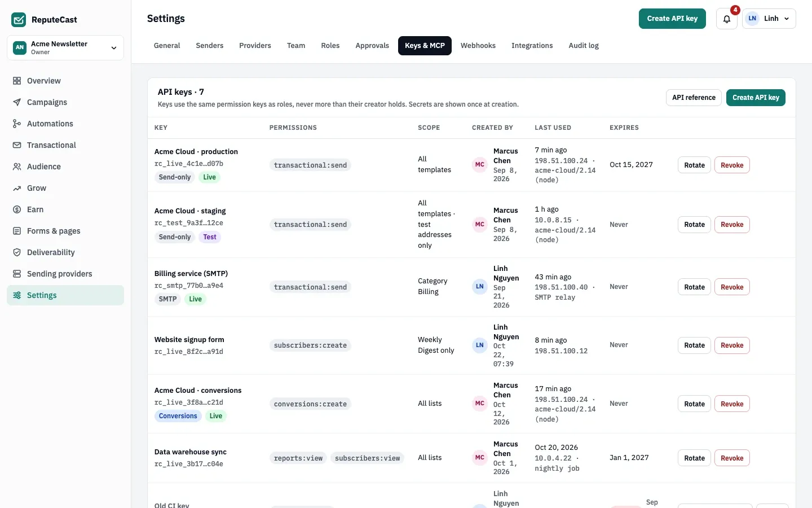Image resolution: width=812 pixels, height=508 pixels.
Task: Click the Earn dollar icon
Action: pyautogui.click(x=17, y=209)
